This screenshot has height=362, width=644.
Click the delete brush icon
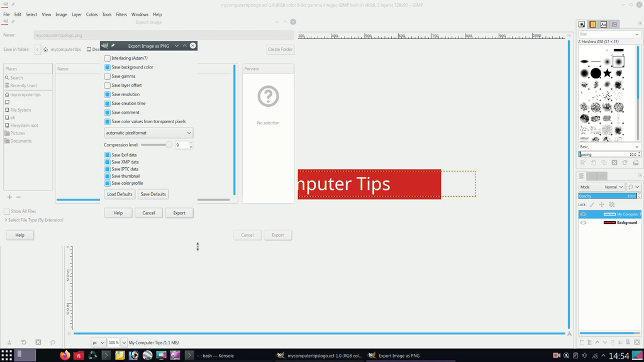614,163
